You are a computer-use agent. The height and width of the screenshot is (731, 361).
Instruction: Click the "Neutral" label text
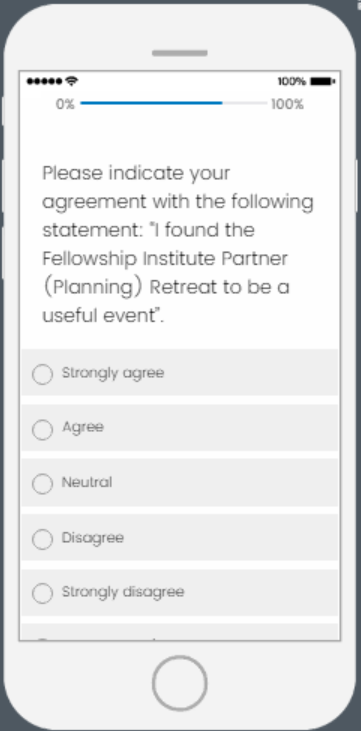click(87, 482)
